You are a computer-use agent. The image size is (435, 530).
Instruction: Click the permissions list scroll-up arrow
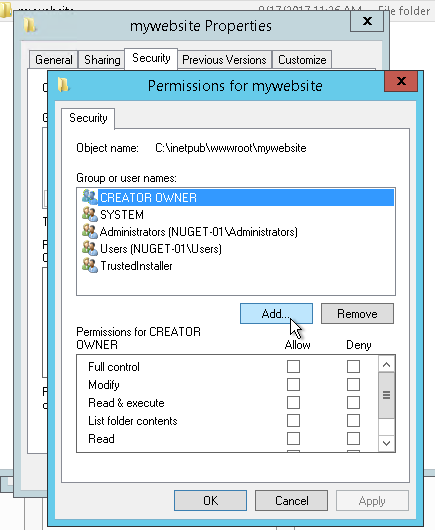[387, 364]
